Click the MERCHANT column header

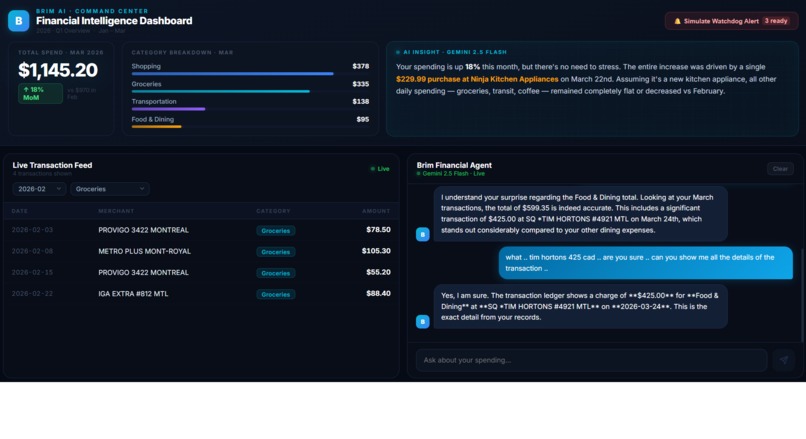click(x=116, y=211)
